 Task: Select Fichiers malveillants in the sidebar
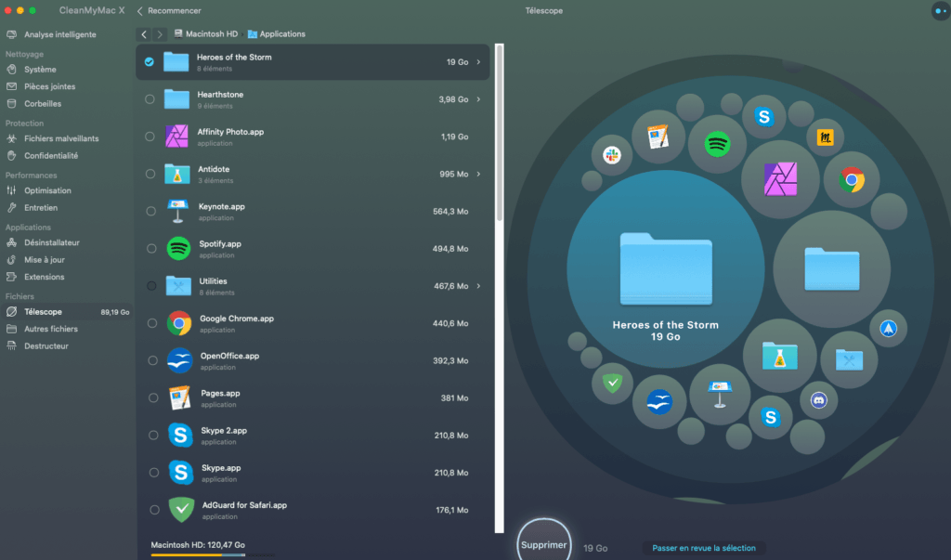(x=61, y=138)
